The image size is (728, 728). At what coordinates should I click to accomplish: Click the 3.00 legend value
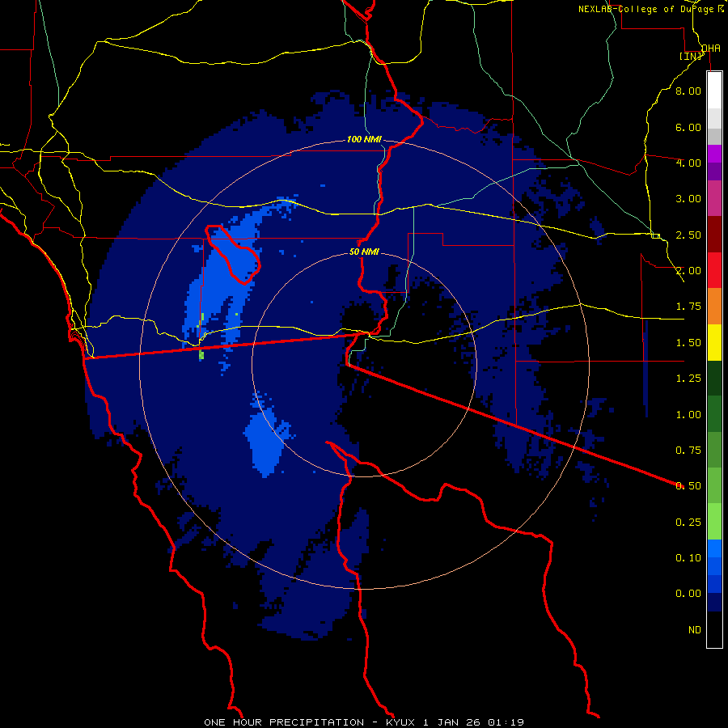688,199
